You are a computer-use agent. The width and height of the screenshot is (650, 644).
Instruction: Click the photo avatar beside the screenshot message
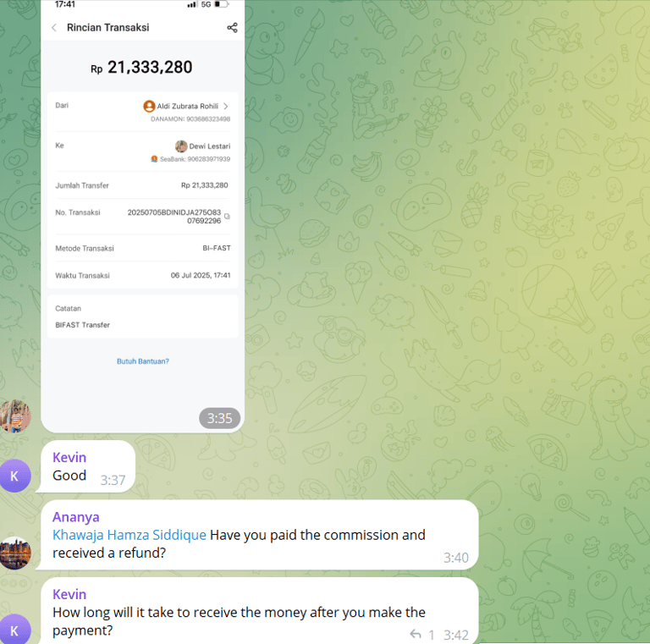tap(15, 416)
